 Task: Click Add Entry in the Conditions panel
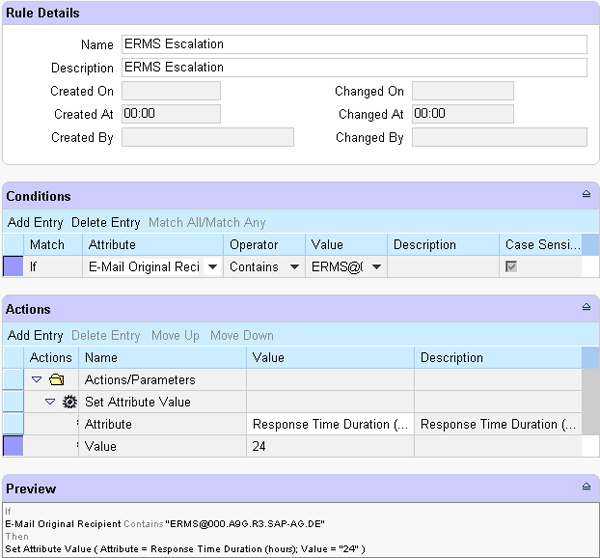click(35, 222)
